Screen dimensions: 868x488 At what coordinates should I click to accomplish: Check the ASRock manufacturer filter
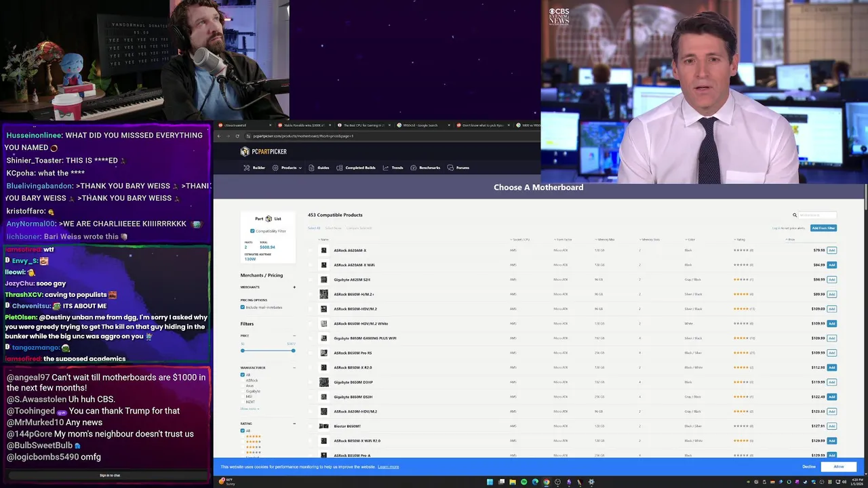coord(243,380)
